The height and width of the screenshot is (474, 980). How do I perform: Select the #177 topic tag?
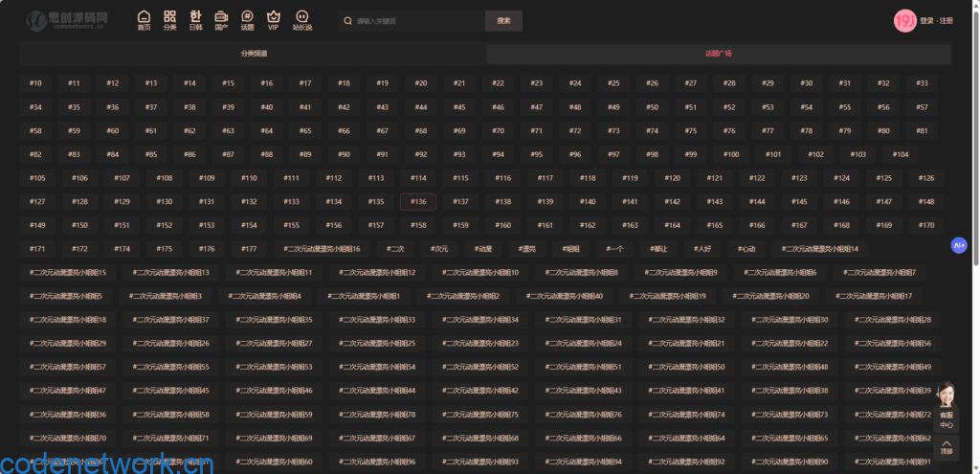[249, 249]
